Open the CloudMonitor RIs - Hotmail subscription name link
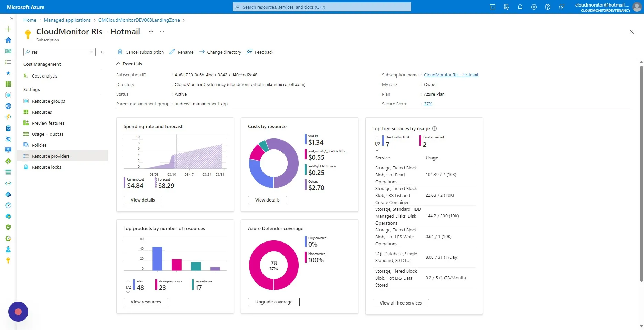Viewport: 644px width, 330px height. point(451,75)
